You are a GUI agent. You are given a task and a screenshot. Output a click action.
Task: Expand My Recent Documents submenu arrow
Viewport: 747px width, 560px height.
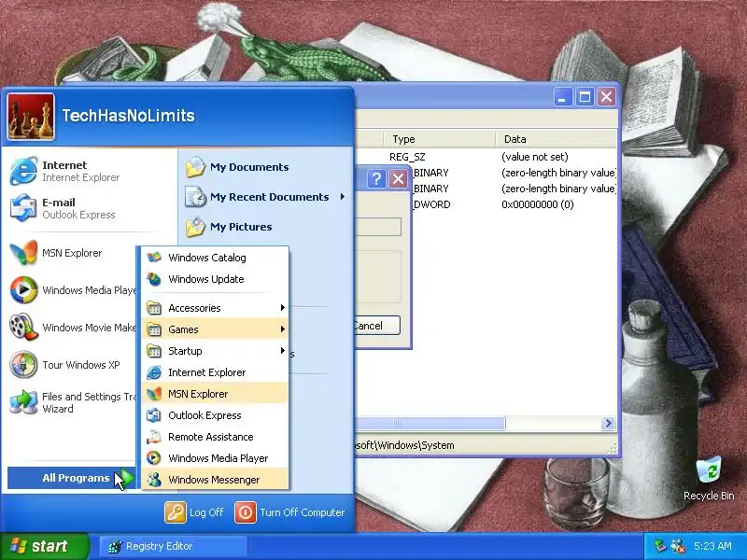click(x=342, y=197)
